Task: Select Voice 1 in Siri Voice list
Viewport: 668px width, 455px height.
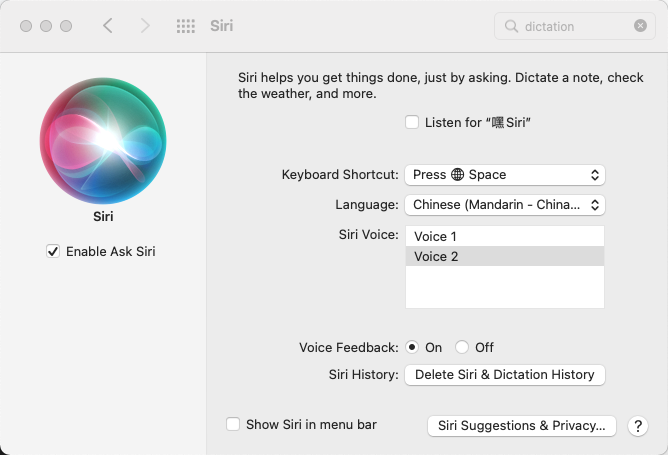Action: click(505, 236)
